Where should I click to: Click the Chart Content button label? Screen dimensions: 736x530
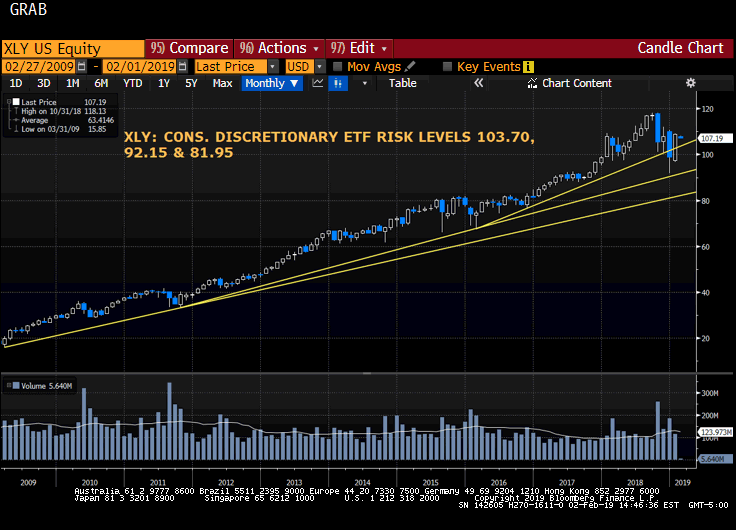(x=577, y=83)
